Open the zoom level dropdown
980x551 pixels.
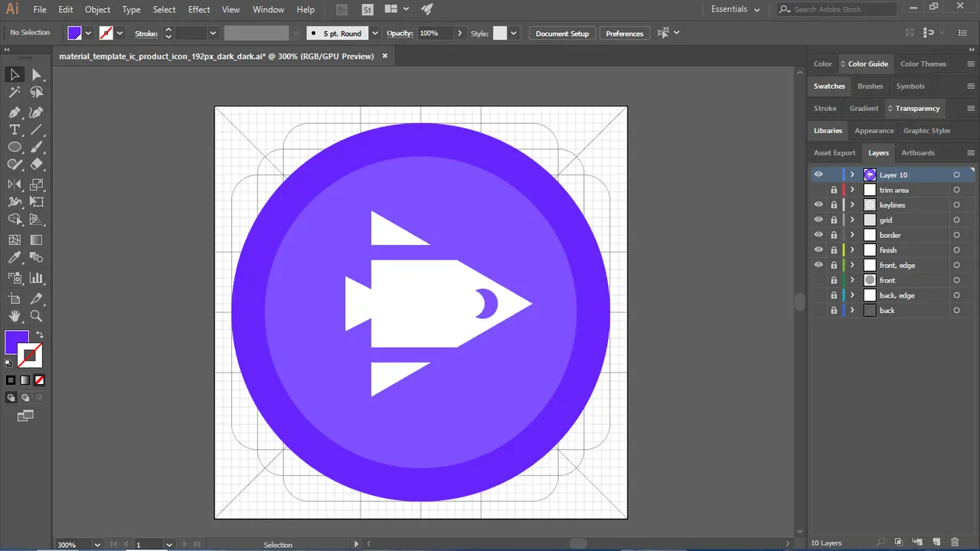coord(97,545)
